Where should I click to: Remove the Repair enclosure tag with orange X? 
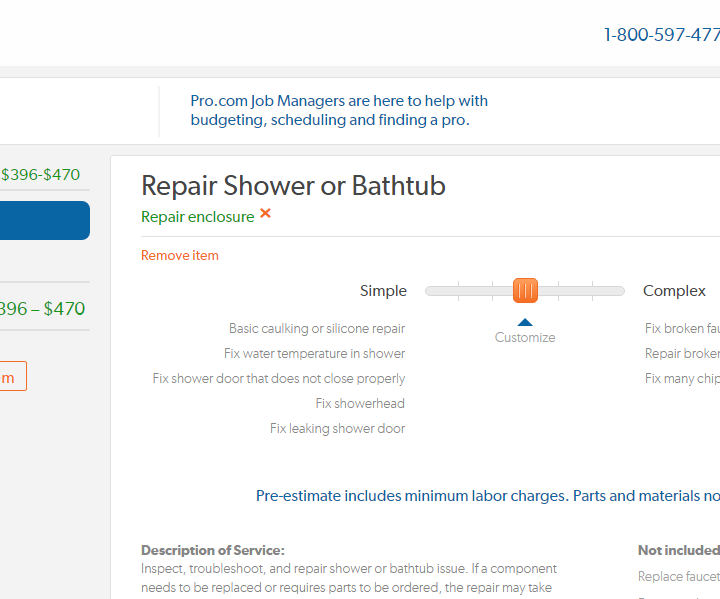[265, 213]
